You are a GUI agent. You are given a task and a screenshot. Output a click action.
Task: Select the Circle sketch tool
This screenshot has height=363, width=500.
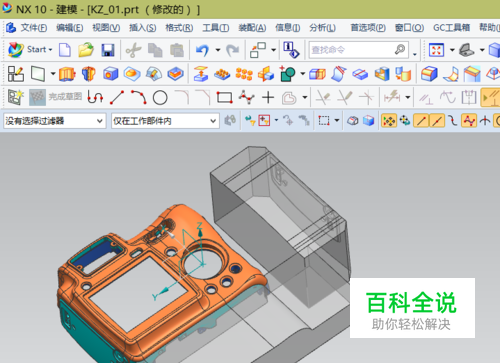(x=160, y=98)
